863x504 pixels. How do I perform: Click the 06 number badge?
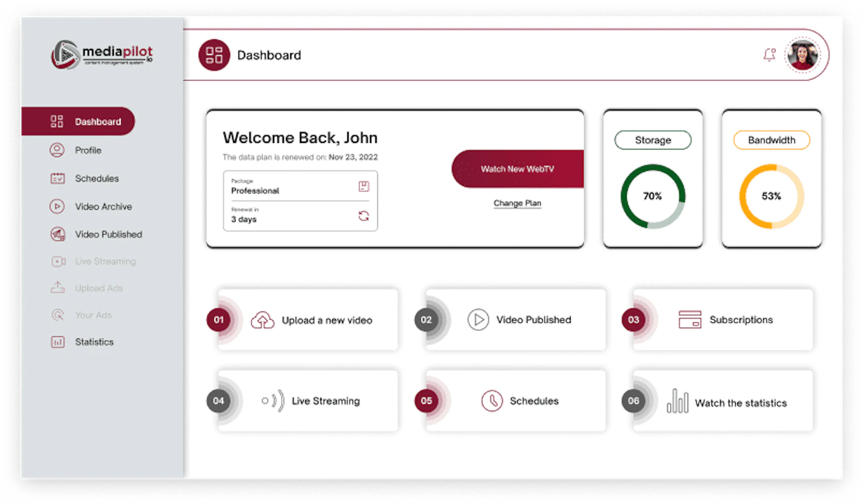pos(633,401)
